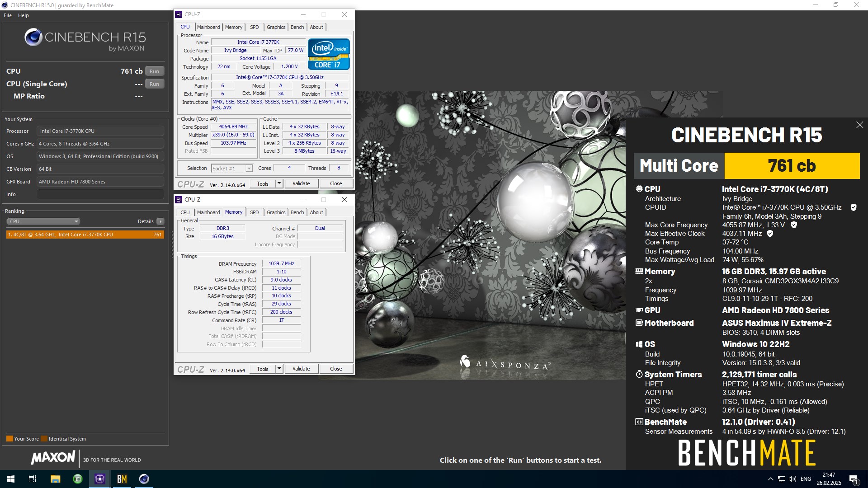Switch ENG input language indicator
This screenshot has height=488, width=868.
[x=806, y=479]
